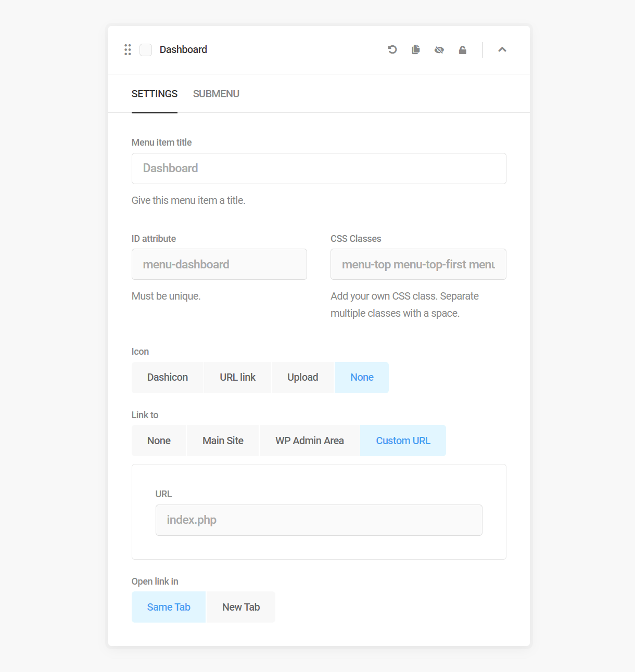
Task: Choose URL link as icon source
Action: (238, 378)
